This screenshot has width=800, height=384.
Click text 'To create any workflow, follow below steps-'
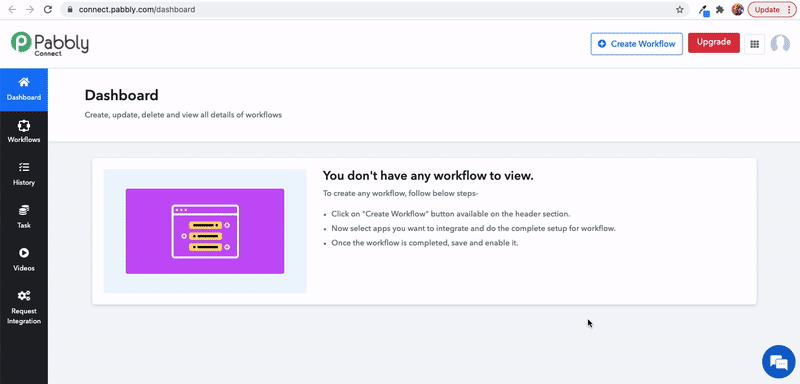click(x=401, y=194)
